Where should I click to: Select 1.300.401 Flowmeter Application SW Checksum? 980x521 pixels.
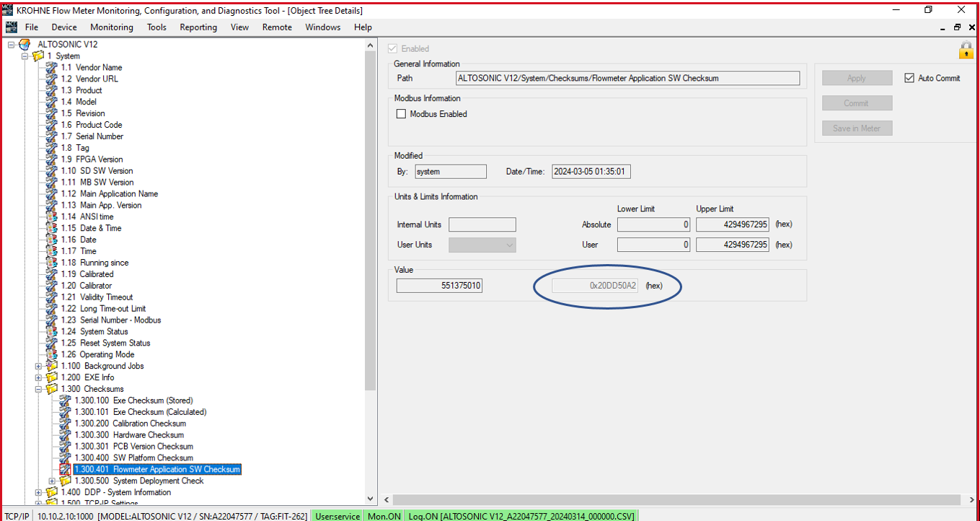pyautogui.click(x=157, y=469)
